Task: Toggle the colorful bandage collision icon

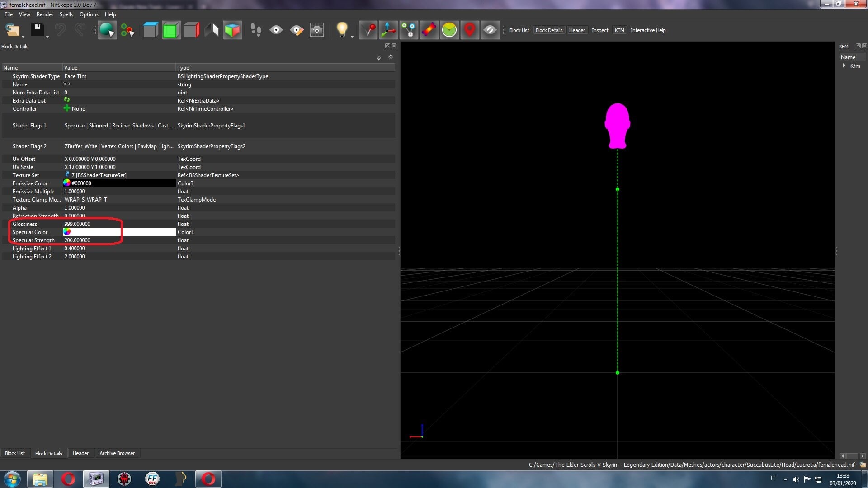Action: (x=429, y=30)
